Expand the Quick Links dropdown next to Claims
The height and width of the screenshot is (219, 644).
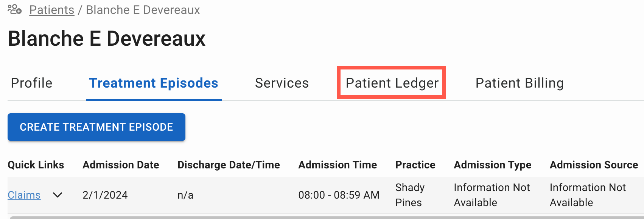[x=58, y=195]
